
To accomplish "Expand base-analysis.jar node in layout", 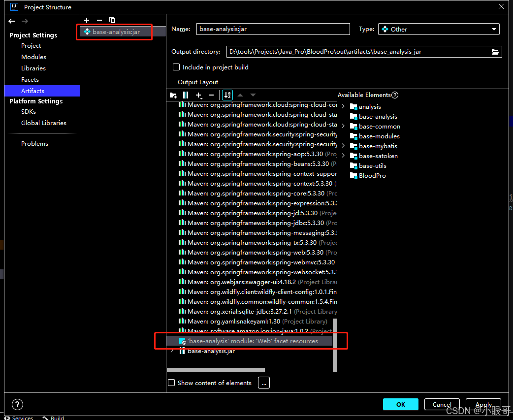I will tap(172, 351).
